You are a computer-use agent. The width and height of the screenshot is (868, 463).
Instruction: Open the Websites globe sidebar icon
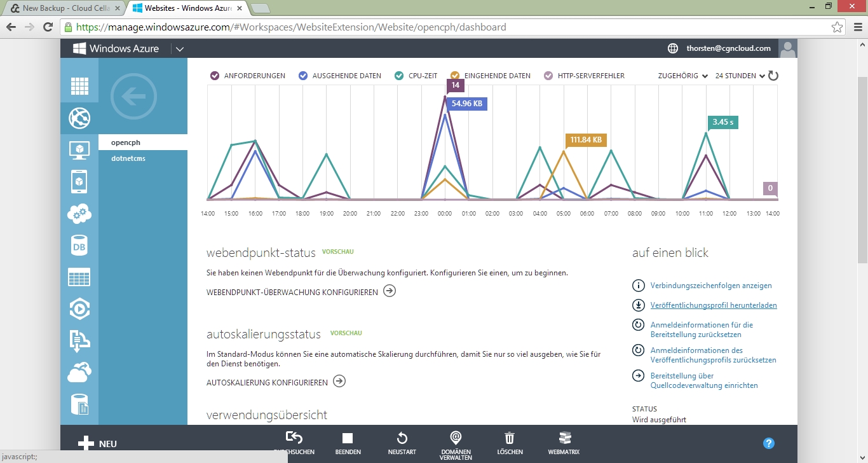(79, 118)
